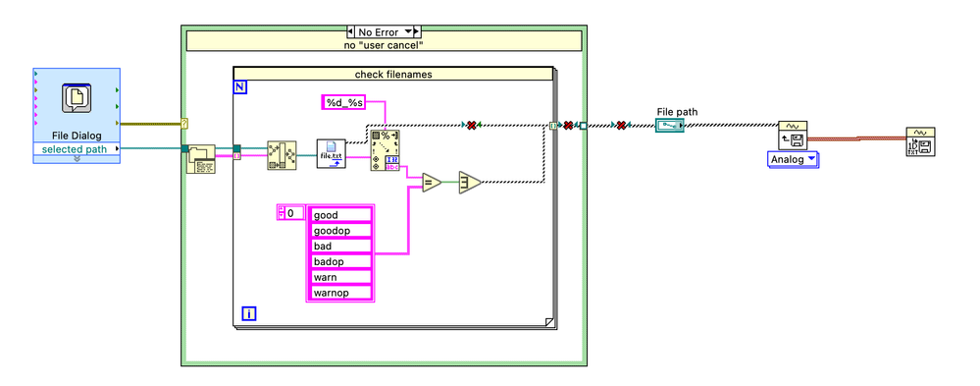Click the Strip Path function node
980x386 pixels.
282,154
